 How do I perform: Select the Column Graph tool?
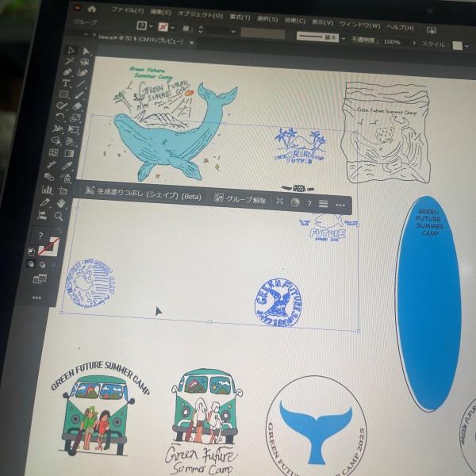(x=47, y=190)
